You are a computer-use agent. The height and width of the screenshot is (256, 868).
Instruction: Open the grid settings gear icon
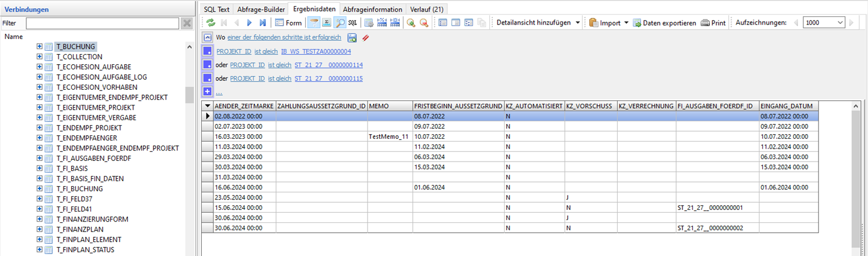pos(369,23)
